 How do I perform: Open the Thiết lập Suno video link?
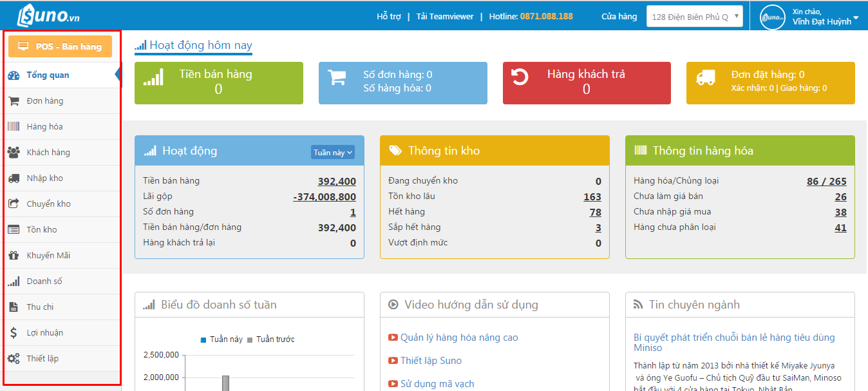431,361
